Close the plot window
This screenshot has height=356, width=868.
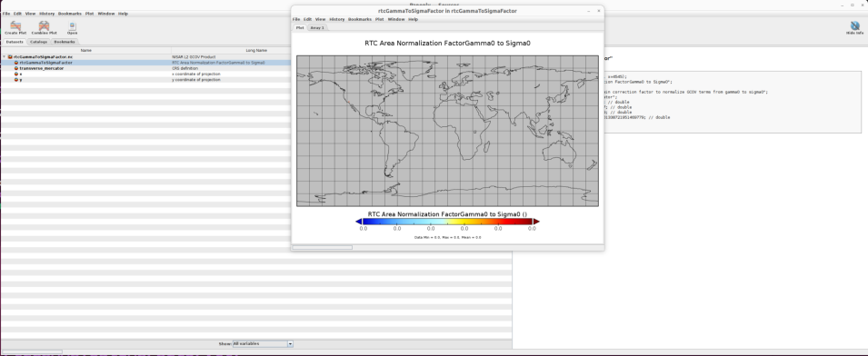598,11
